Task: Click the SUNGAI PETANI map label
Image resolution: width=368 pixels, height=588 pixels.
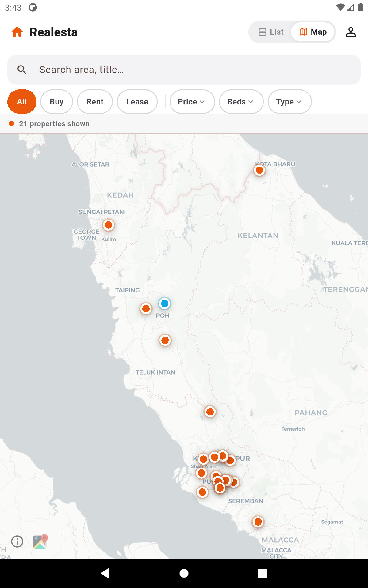Action: click(x=102, y=212)
